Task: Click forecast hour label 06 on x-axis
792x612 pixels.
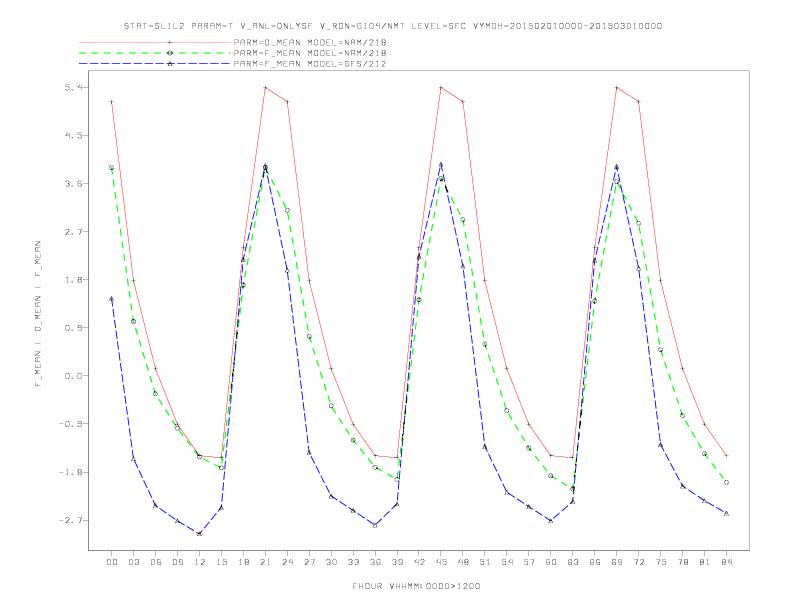Action: pyautogui.click(x=156, y=562)
